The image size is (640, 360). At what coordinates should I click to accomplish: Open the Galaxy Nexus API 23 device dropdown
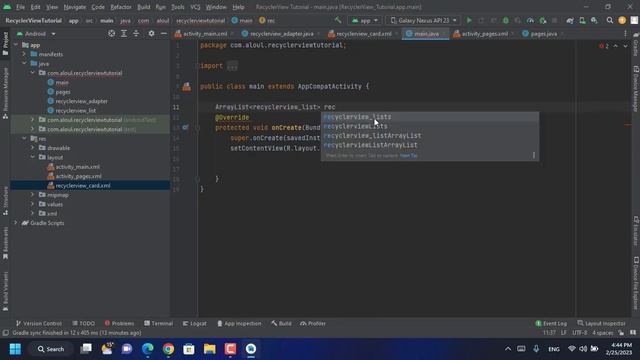click(423, 20)
